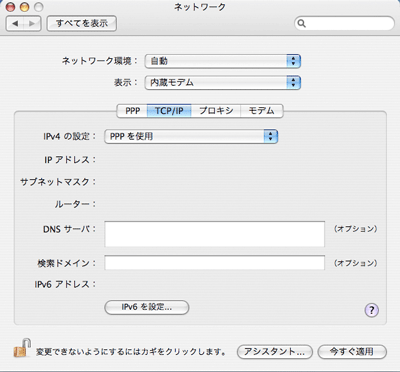Click the IPv6 を設定... button
The width and height of the screenshot is (400, 372).
pos(147,307)
